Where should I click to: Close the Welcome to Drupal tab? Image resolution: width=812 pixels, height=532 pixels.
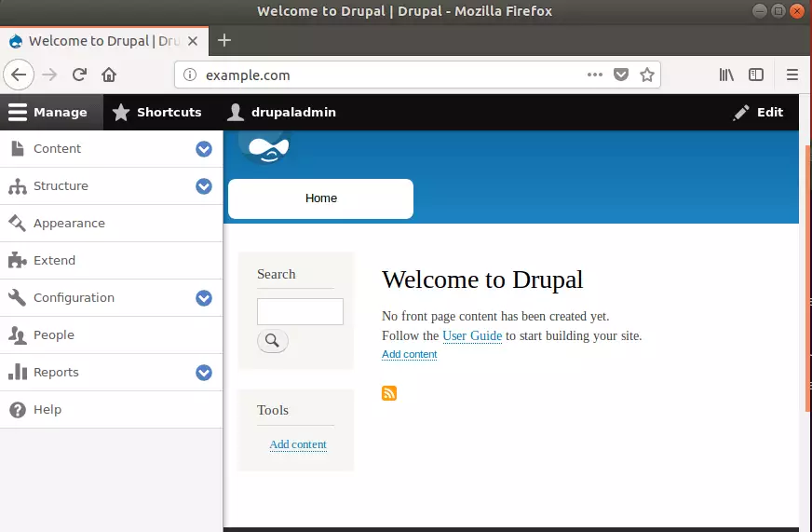pyautogui.click(x=193, y=41)
